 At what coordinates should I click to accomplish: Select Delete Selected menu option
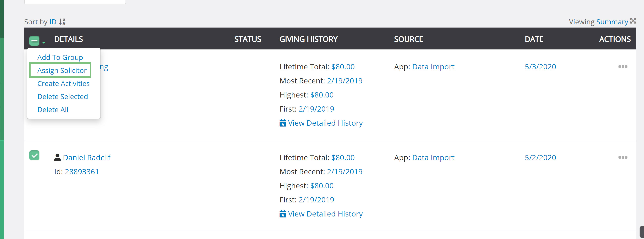tap(63, 96)
